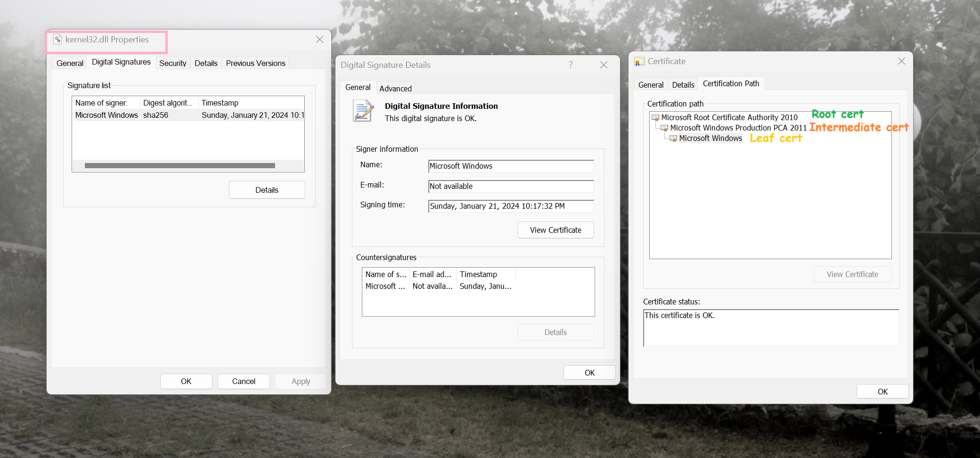Click the kernel32.dll file icon in the title bar

57,40
